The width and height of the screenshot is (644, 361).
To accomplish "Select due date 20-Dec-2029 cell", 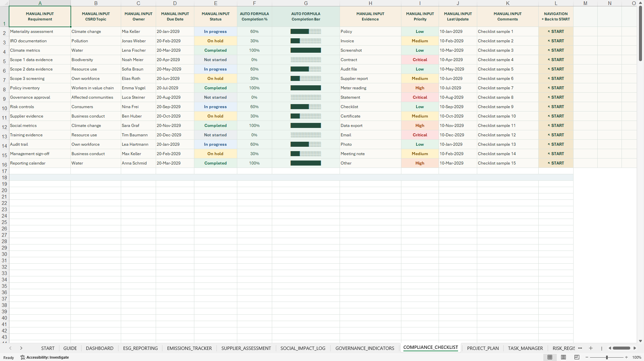I will tap(175, 135).
